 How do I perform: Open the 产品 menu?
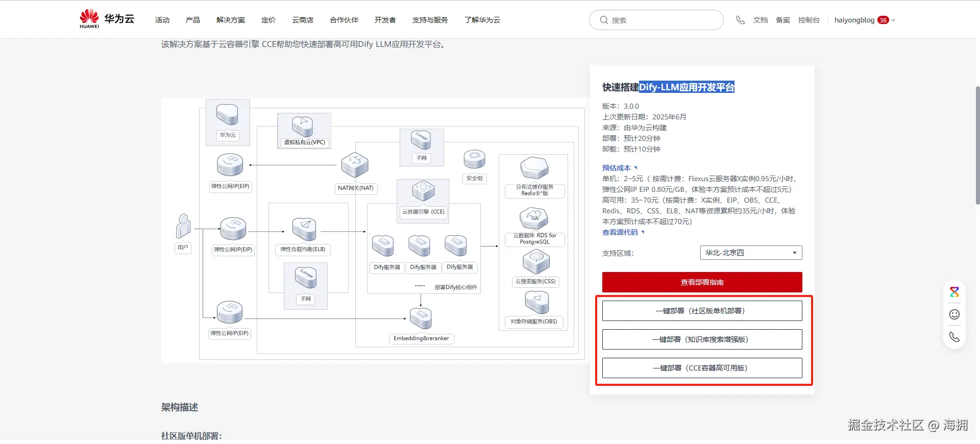pyautogui.click(x=193, y=20)
